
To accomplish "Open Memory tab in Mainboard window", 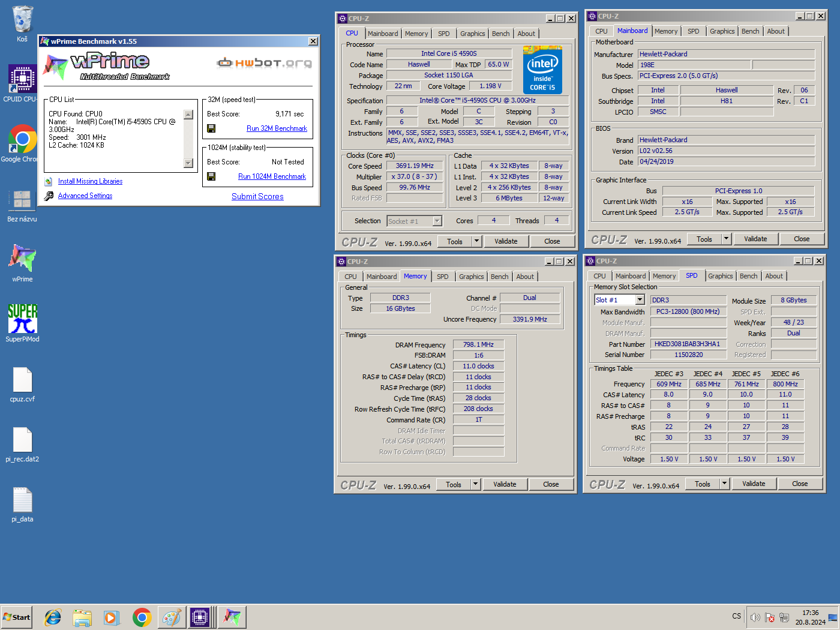I will click(666, 31).
